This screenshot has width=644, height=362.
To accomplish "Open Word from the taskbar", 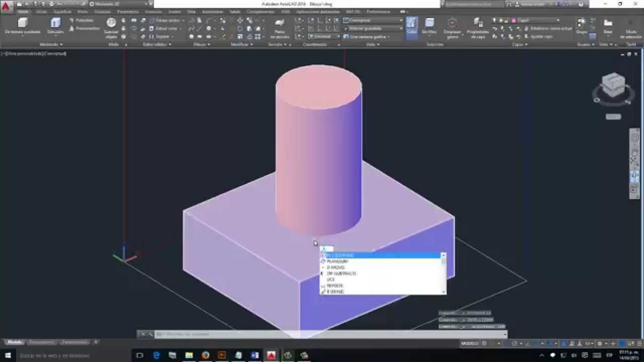I will pos(255,355).
